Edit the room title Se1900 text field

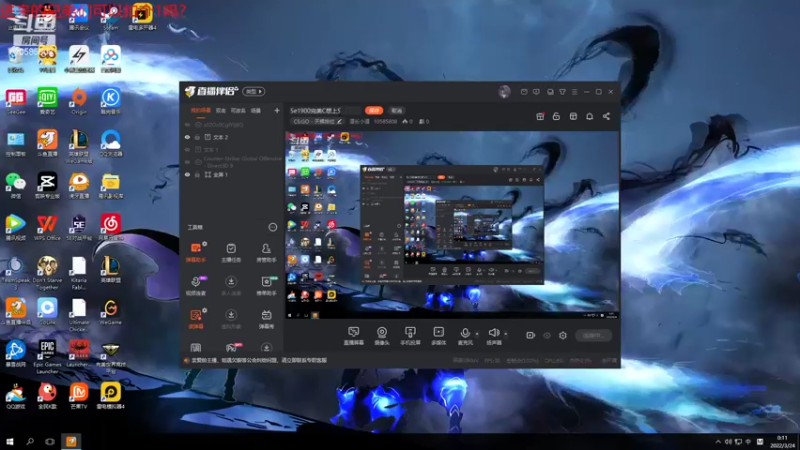click(324, 110)
